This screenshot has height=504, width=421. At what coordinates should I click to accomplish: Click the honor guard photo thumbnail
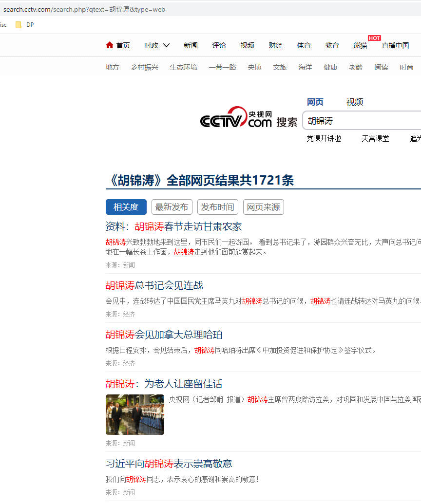coord(135,414)
